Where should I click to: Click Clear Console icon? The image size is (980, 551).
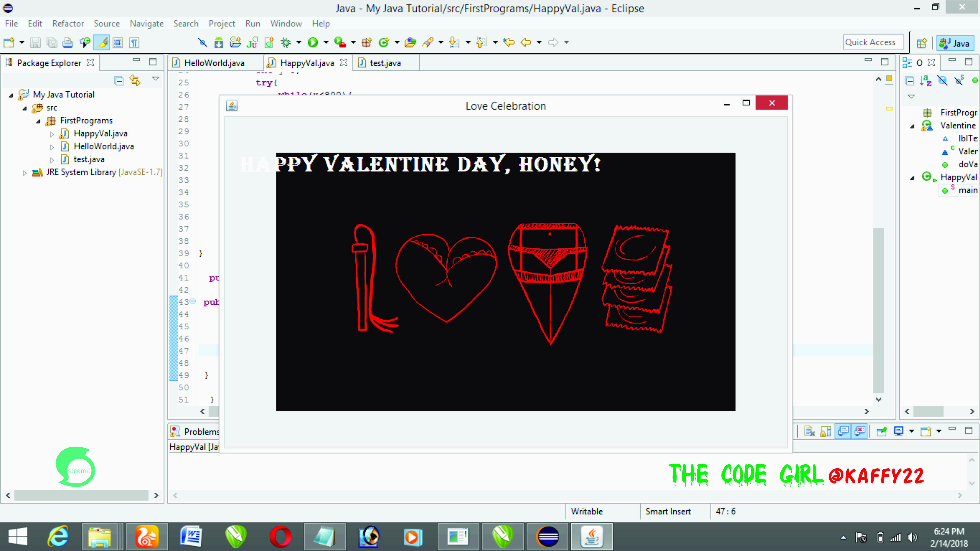click(809, 431)
